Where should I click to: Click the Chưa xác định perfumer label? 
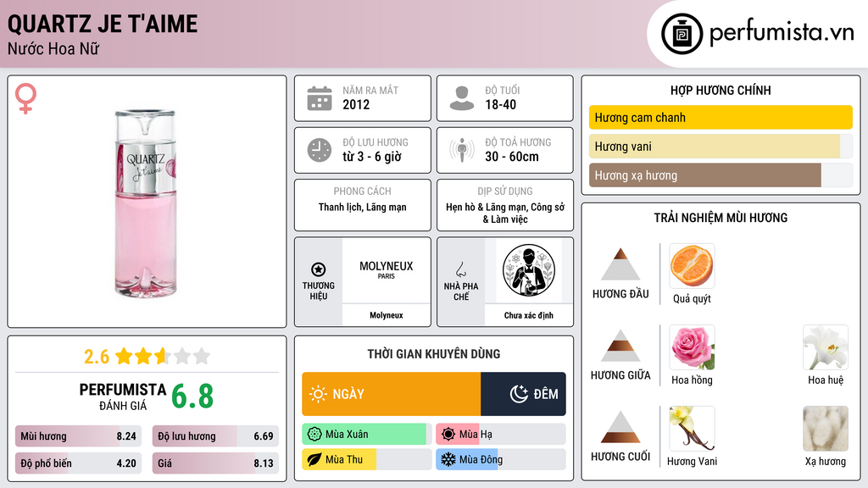(x=529, y=315)
